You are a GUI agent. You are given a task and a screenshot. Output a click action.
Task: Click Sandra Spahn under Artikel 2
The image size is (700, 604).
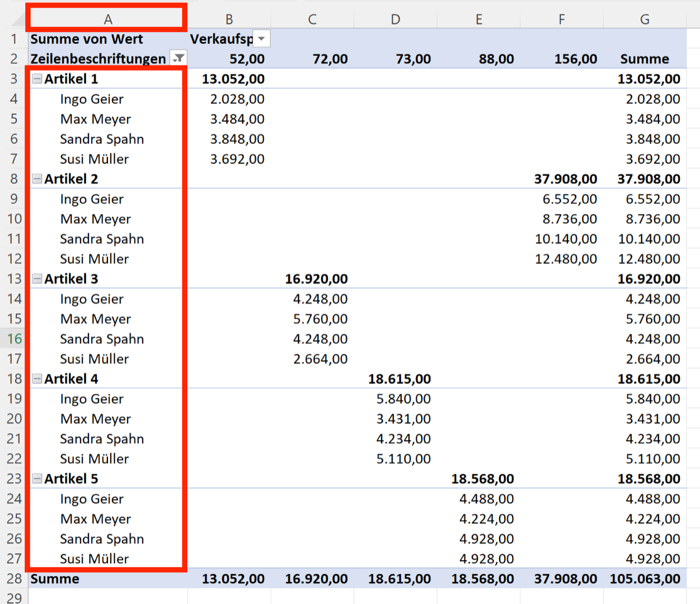[102, 239]
